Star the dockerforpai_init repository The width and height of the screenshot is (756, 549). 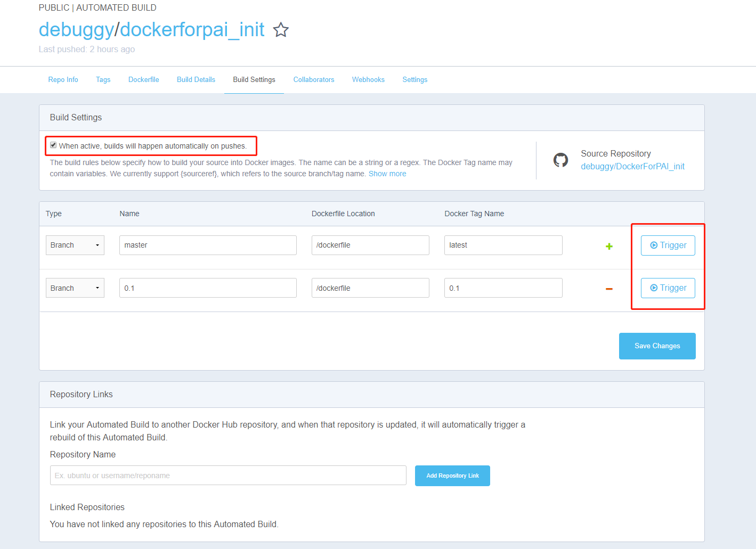pyautogui.click(x=281, y=30)
